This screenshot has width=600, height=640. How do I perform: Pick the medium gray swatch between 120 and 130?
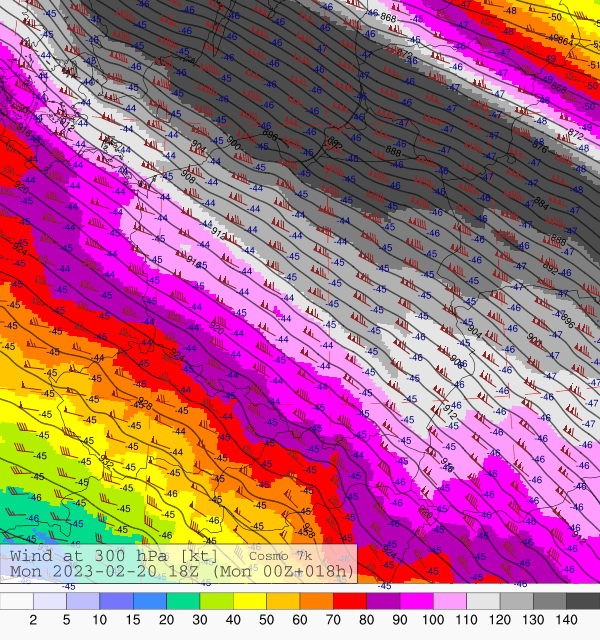pos(517,601)
